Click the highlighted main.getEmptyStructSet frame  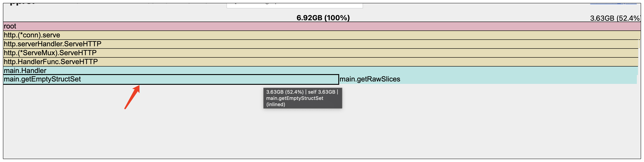coord(171,79)
